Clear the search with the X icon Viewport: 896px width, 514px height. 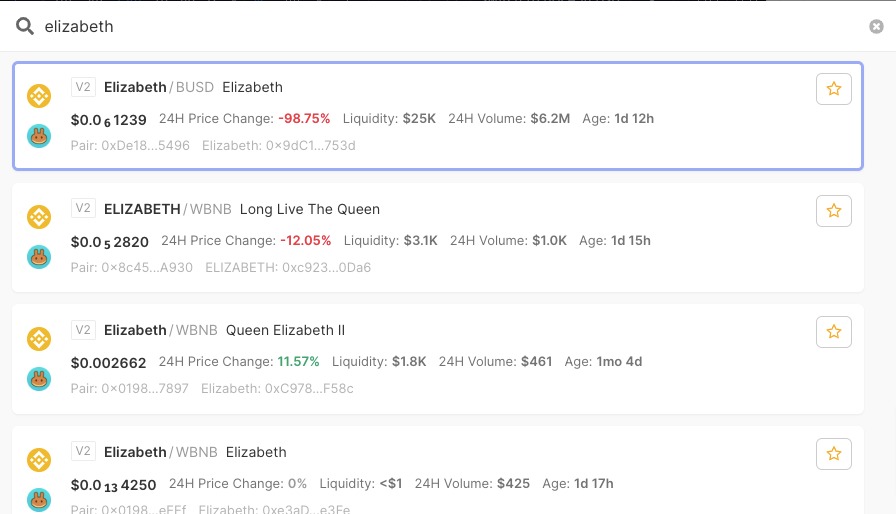tap(876, 27)
